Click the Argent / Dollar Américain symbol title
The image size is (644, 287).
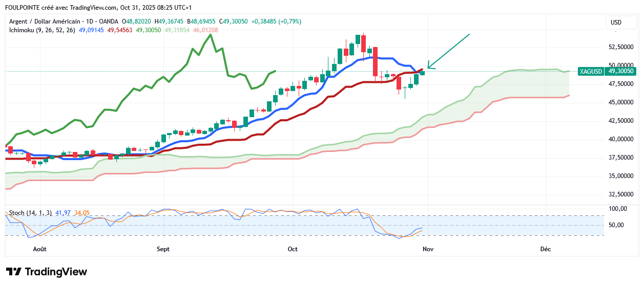click(x=45, y=21)
